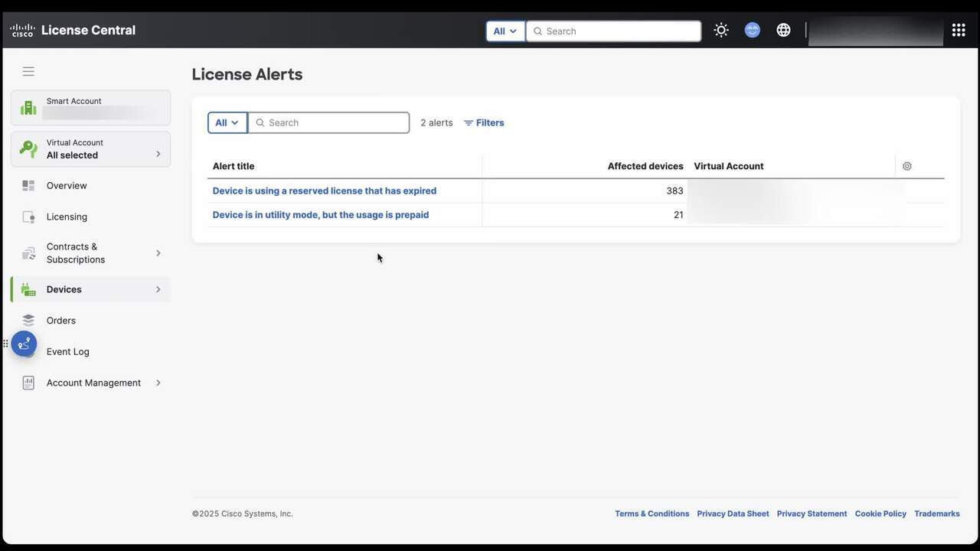Open the blue assistant avatar icon

pyautogui.click(x=752, y=31)
